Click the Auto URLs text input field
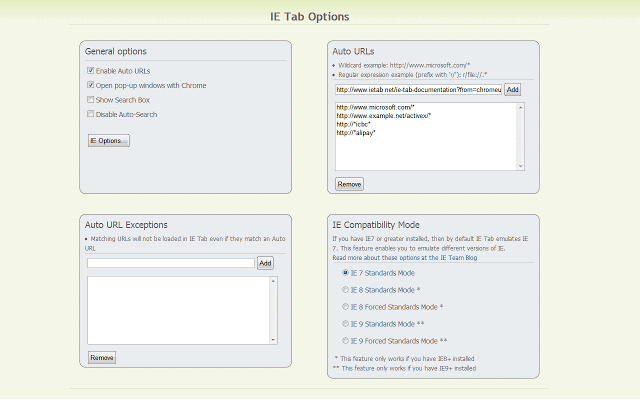Screen dimensions: 640x400 point(418,89)
